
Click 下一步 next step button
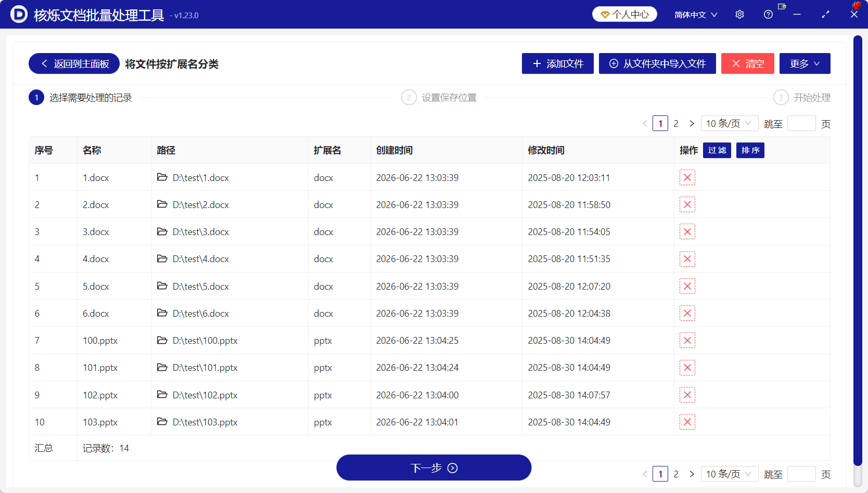click(434, 468)
